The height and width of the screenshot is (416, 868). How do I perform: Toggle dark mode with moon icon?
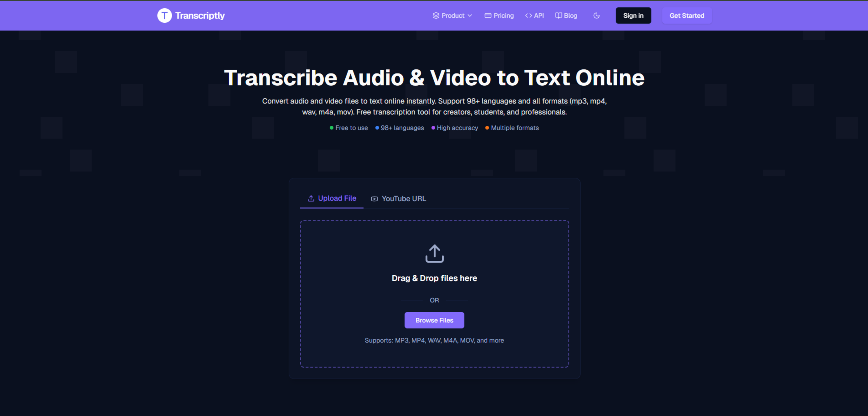pos(597,16)
